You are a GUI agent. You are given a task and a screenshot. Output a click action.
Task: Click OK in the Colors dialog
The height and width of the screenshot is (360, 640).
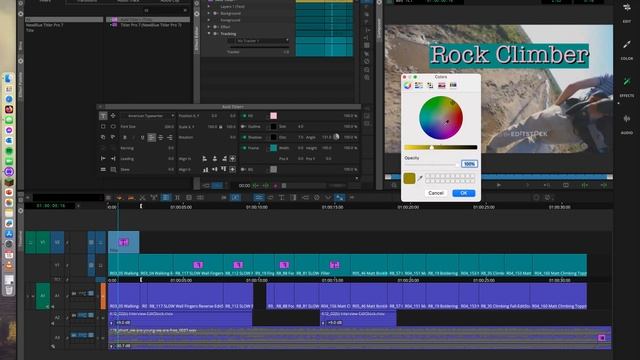(464, 193)
